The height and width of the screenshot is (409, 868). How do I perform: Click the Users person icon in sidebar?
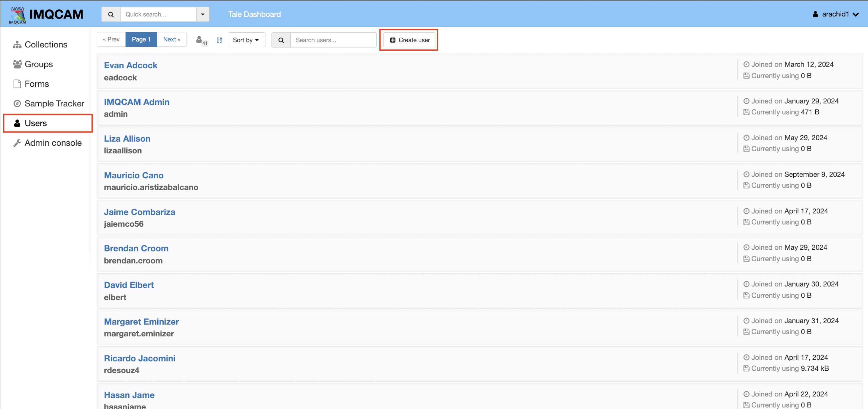tap(17, 123)
